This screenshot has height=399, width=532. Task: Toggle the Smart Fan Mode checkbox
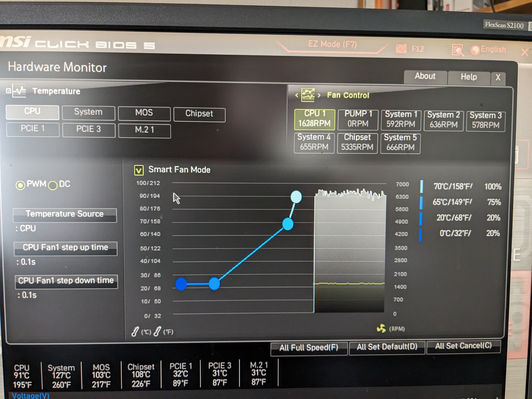[x=139, y=170]
